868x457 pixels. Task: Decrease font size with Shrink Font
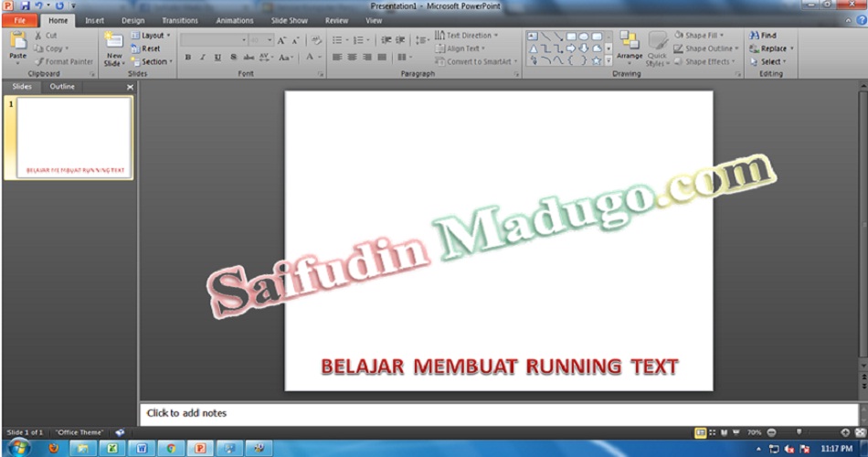click(x=296, y=40)
